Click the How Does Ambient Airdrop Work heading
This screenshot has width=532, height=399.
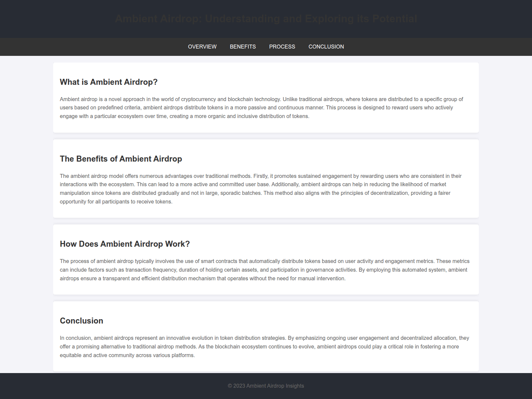[x=125, y=244]
